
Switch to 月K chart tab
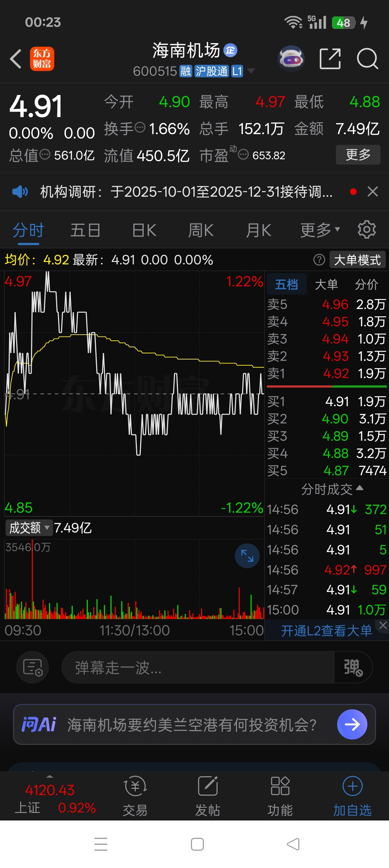pyautogui.click(x=259, y=230)
